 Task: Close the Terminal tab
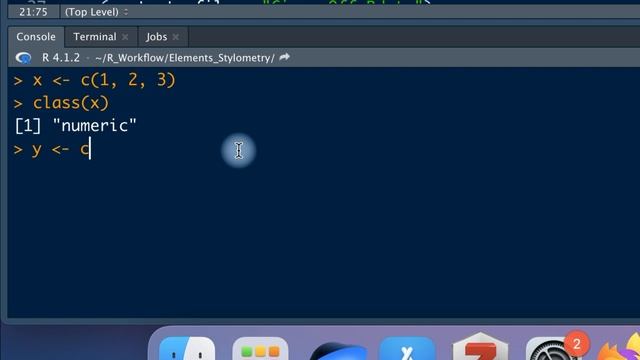125,37
